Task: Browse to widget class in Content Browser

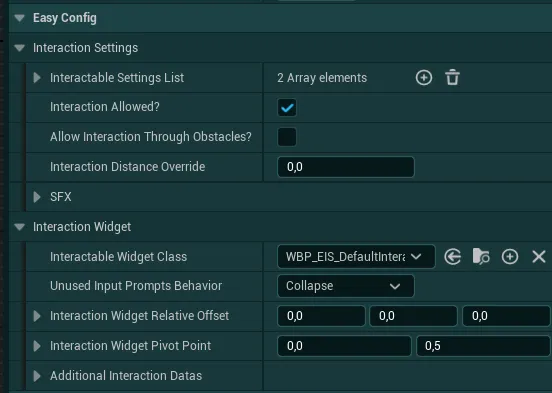Action: point(481,256)
